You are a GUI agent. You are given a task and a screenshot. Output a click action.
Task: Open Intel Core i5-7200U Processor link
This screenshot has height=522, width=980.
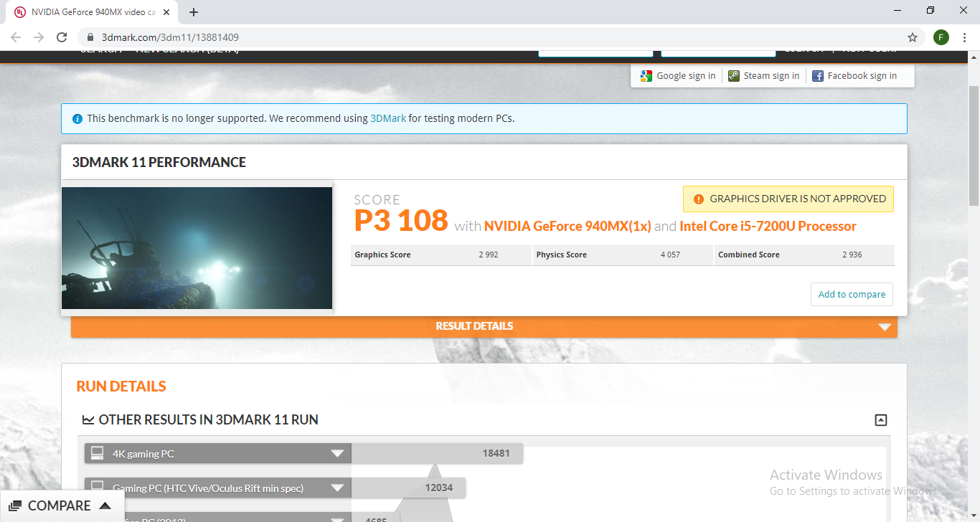tap(768, 227)
